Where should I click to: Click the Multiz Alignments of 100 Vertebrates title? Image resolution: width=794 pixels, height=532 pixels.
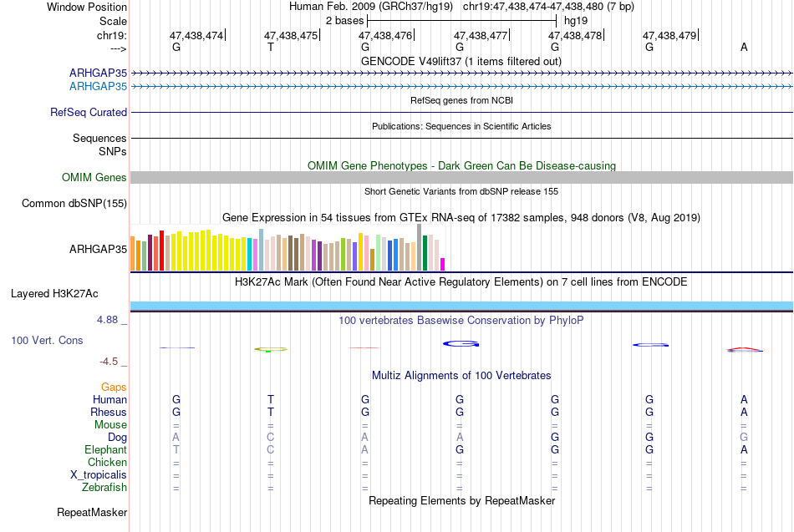pos(461,376)
